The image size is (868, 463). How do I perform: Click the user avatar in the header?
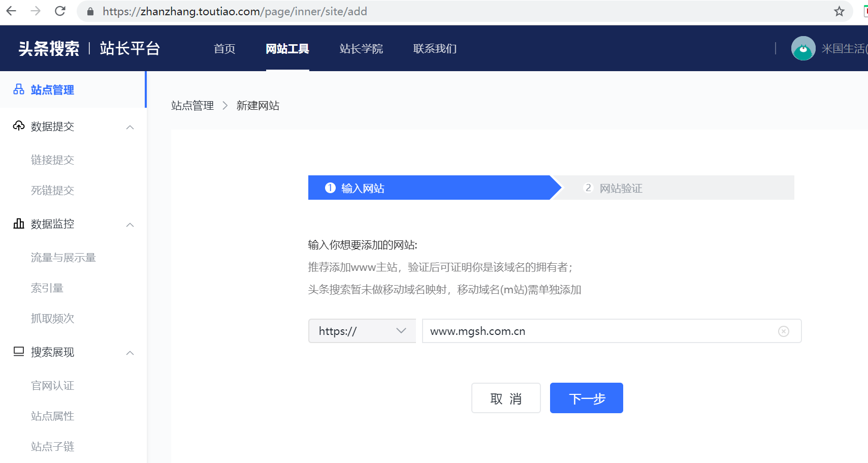[x=803, y=49]
